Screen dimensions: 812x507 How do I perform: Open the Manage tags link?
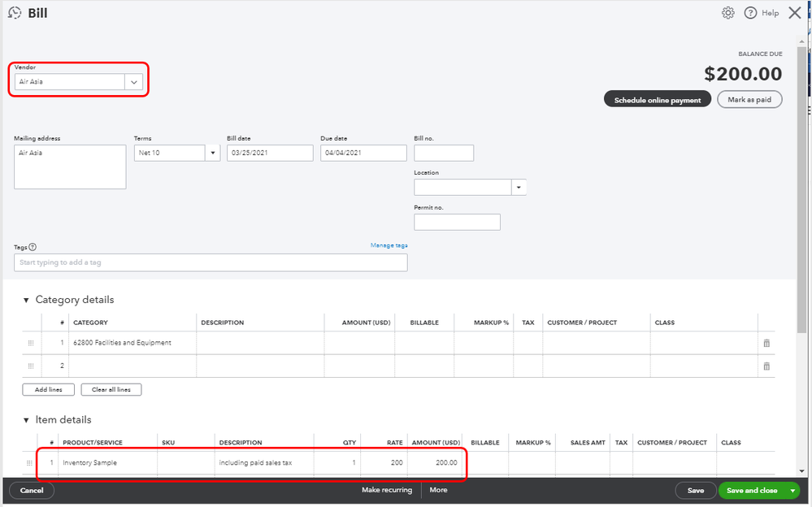[x=389, y=245]
